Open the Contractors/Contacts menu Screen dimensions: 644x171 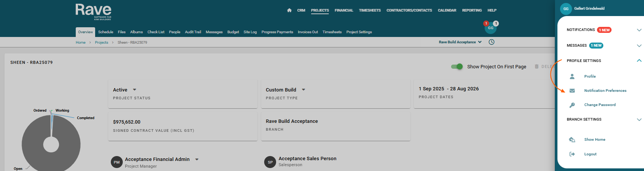click(409, 10)
